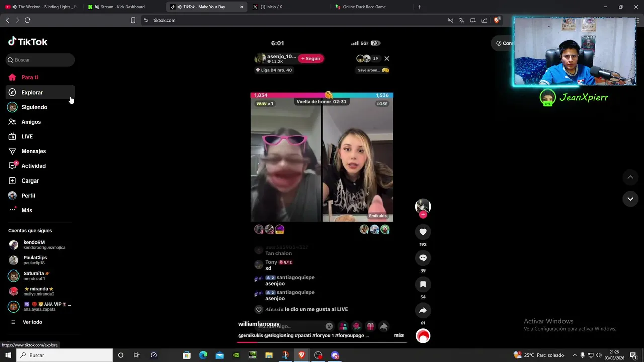Expand Ver todo followed accounts

click(x=32, y=322)
